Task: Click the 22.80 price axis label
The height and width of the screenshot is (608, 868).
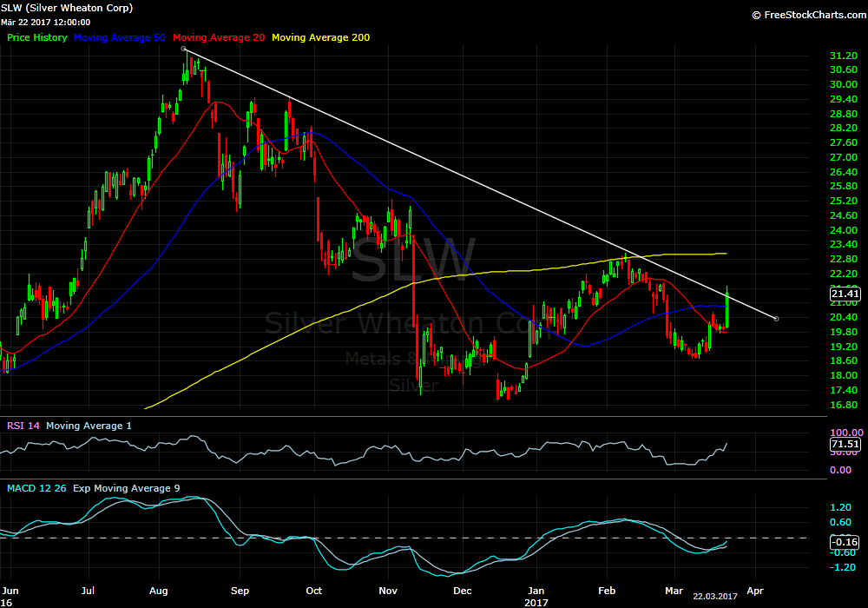Action: click(844, 260)
